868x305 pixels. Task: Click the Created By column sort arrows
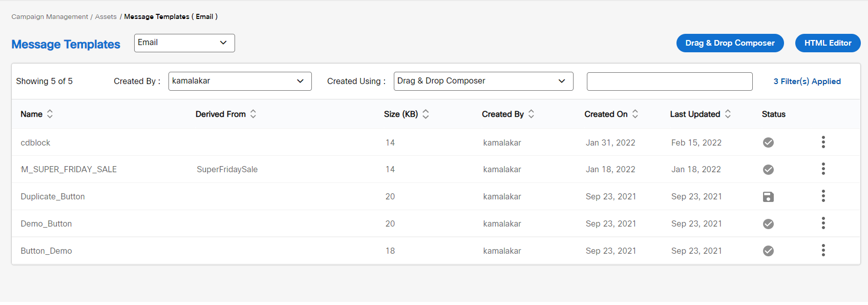point(531,114)
